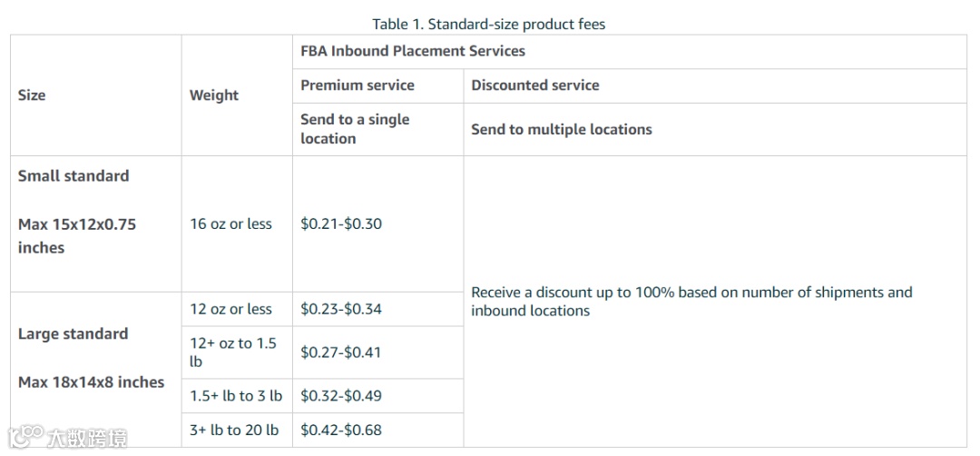Image resolution: width=980 pixels, height=456 pixels.
Task: Select the '12+ oz to 1.5 lb' weight cell
Action: [x=233, y=352]
